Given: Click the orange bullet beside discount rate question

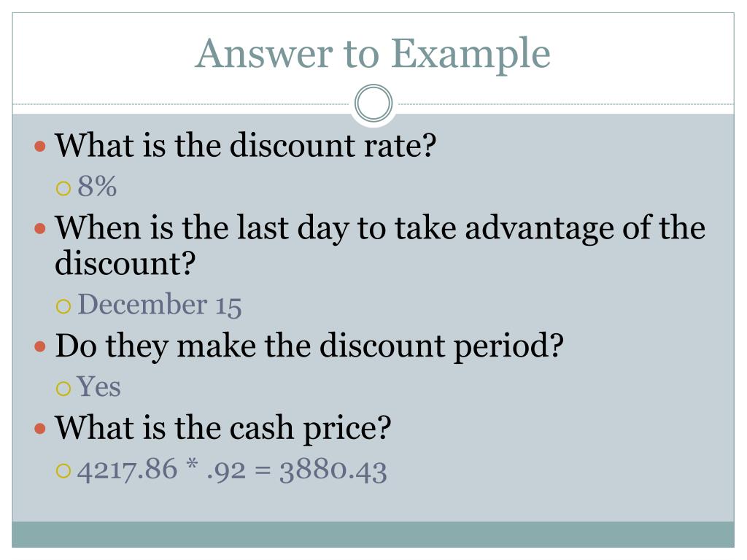Looking at the screenshot, I should pyautogui.click(x=40, y=146).
